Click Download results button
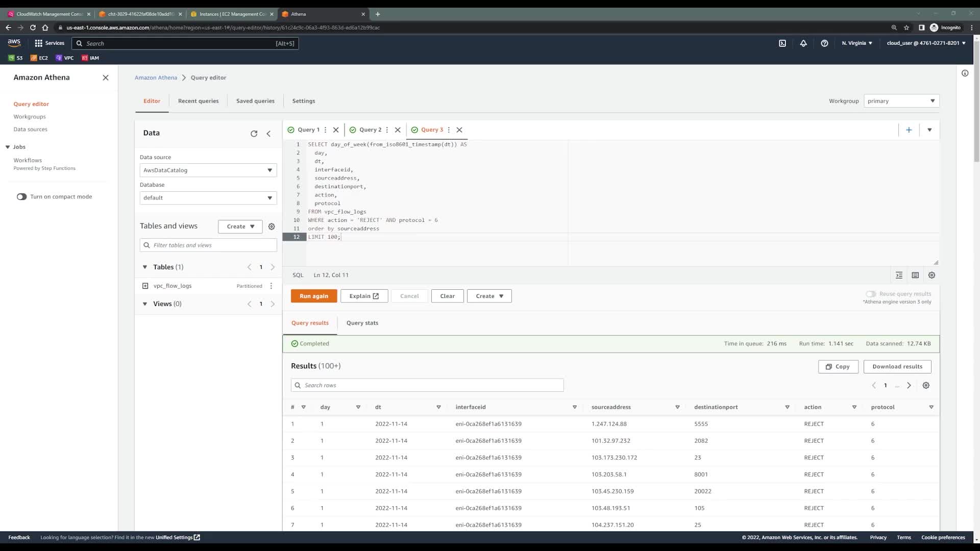 click(x=897, y=366)
